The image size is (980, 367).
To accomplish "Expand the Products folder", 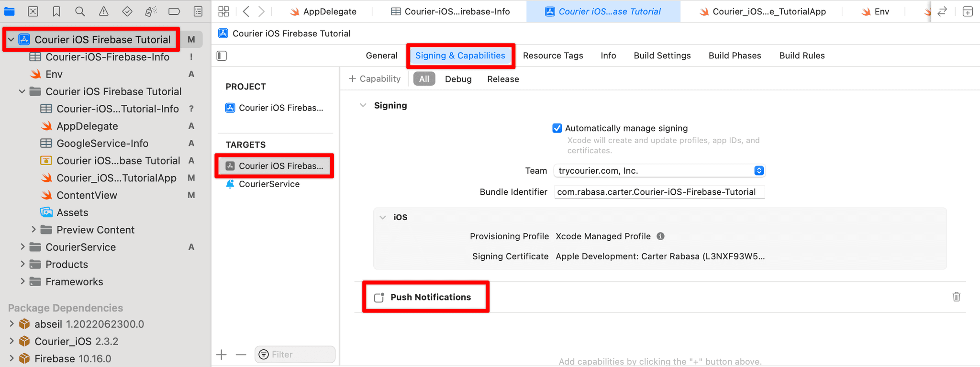I will click(22, 264).
